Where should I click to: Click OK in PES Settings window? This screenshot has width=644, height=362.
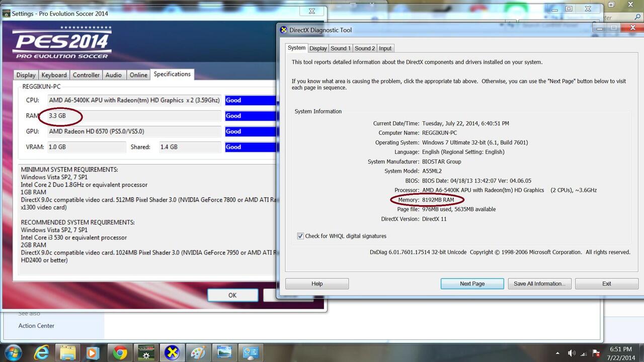232,295
